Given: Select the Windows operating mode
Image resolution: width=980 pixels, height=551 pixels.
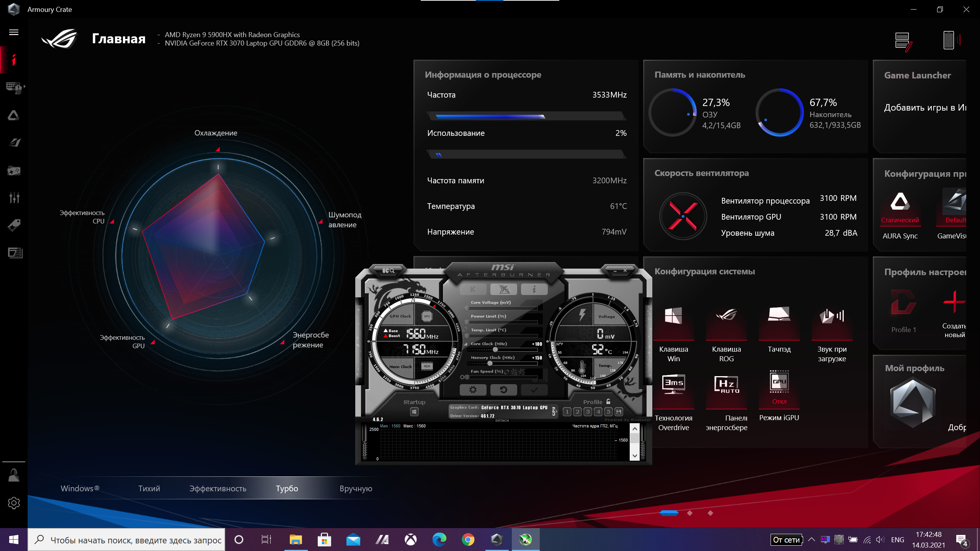Looking at the screenshot, I should pyautogui.click(x=80, y=488).
